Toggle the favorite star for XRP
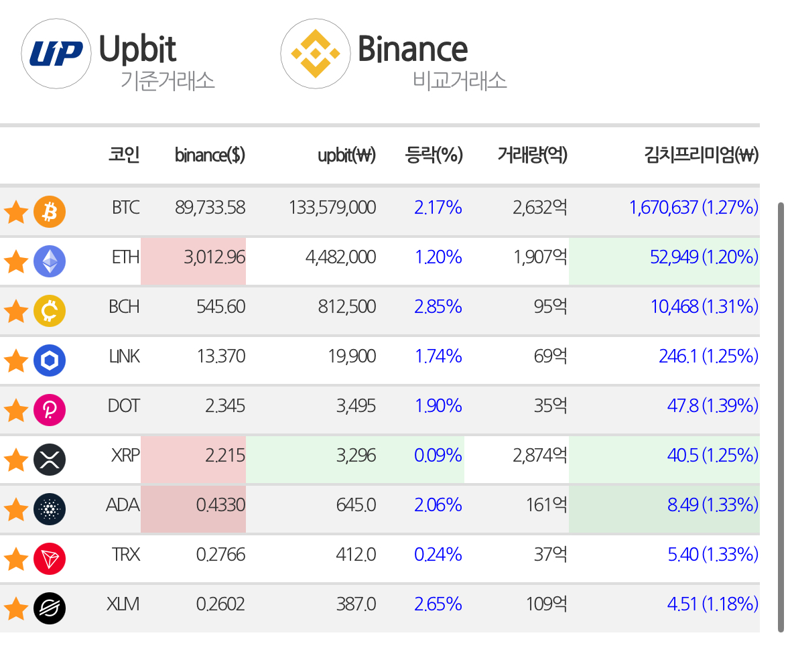The height and width of the screenshot is (672, 790). point(16,460)
